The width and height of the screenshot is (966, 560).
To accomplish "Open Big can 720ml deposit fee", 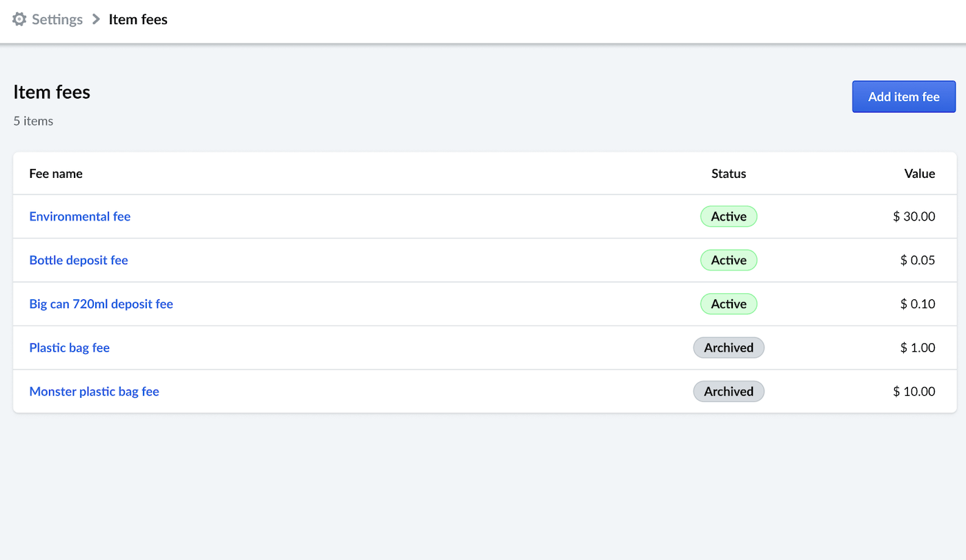I will point(101,304).
